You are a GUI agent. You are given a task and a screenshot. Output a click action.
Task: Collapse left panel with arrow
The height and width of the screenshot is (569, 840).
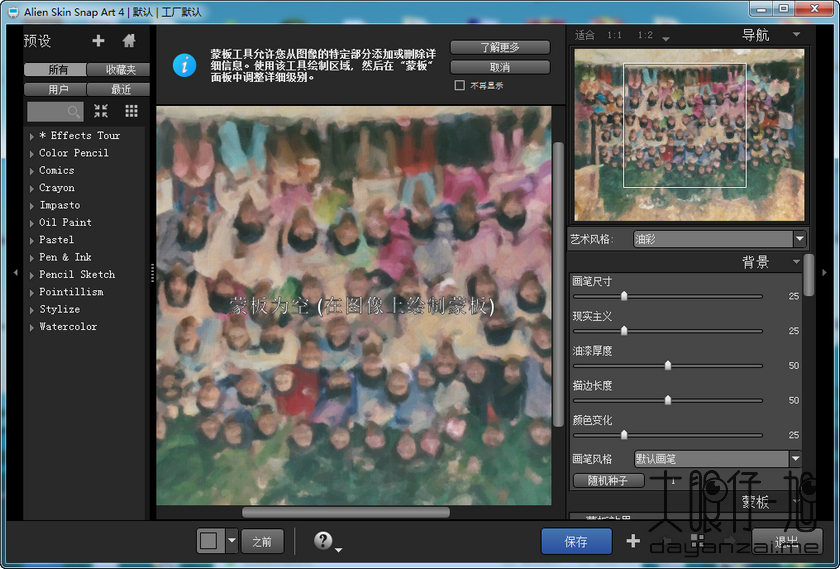[x=15, y=273]
